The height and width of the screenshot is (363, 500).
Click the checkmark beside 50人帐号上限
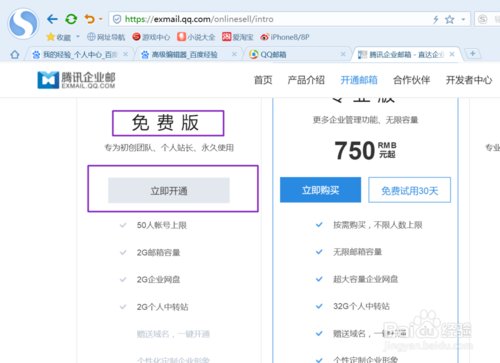[123, 225]
